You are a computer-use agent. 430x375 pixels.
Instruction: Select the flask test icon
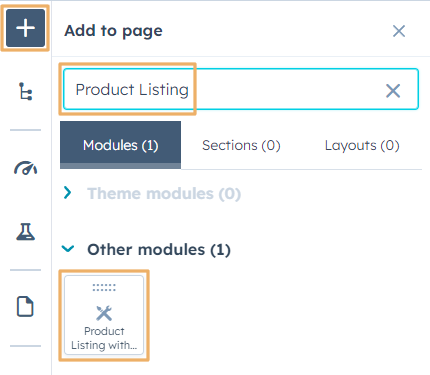[25, 232]
